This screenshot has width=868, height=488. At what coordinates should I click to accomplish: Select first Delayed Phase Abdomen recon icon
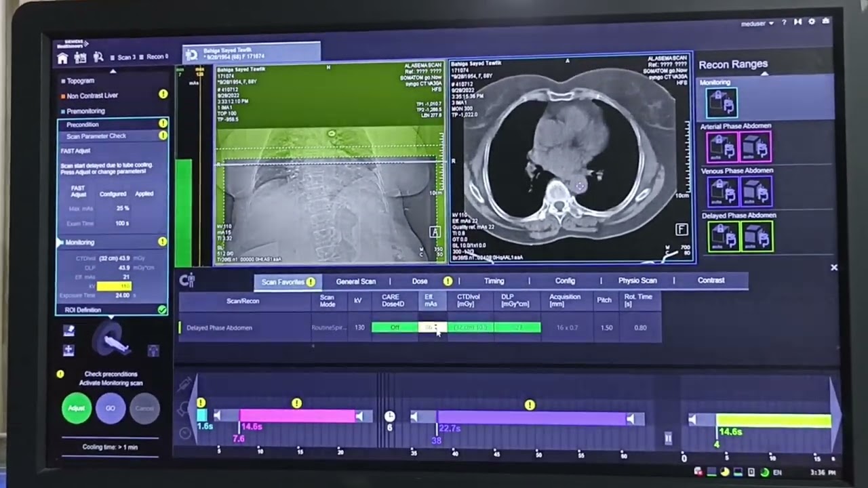[724, 237]
